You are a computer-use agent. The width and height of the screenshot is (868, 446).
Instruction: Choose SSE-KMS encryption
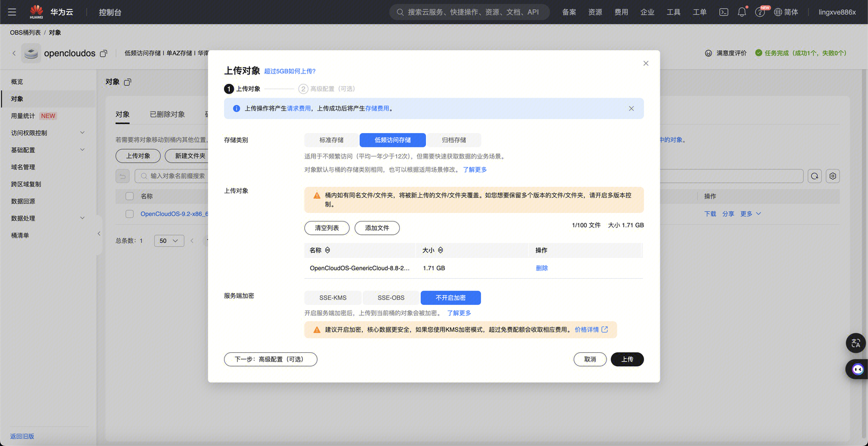click(x=333, y=298)
